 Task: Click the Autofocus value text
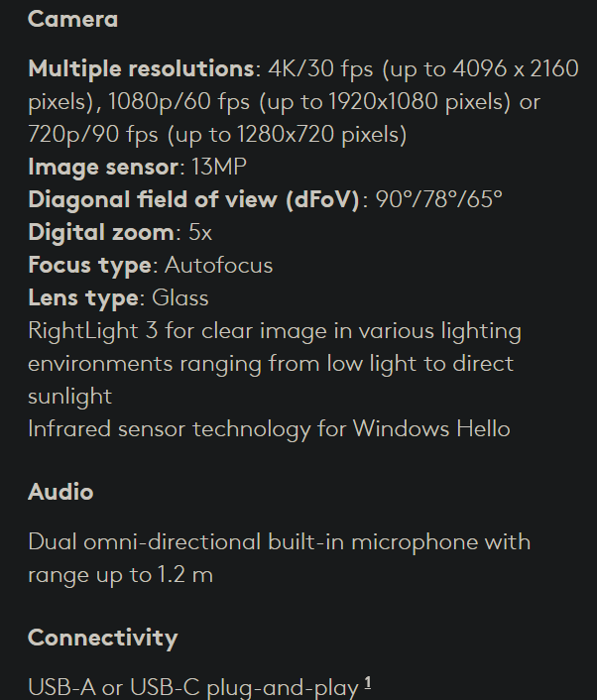(x=218, y=265)
